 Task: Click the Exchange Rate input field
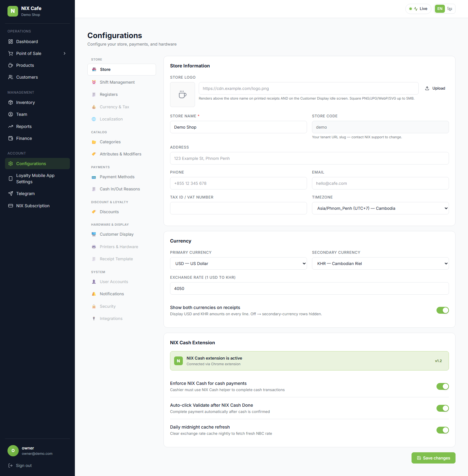point(310,288)
